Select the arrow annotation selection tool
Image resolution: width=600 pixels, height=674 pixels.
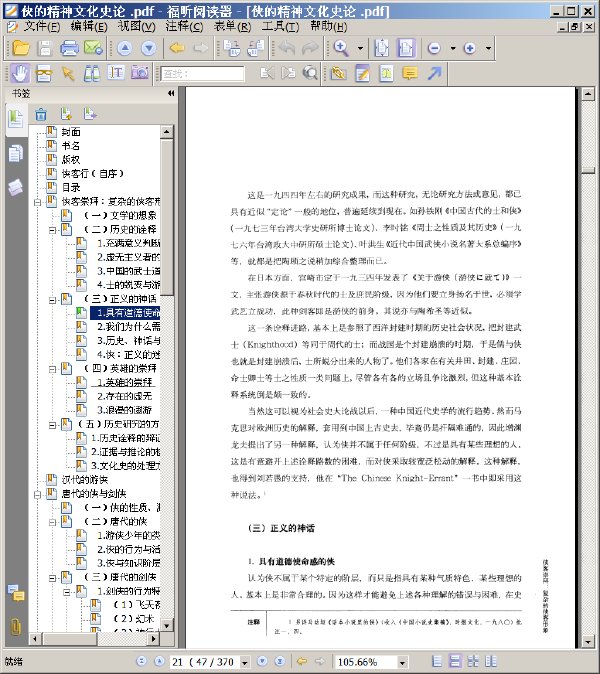click(x=68, y=73)
